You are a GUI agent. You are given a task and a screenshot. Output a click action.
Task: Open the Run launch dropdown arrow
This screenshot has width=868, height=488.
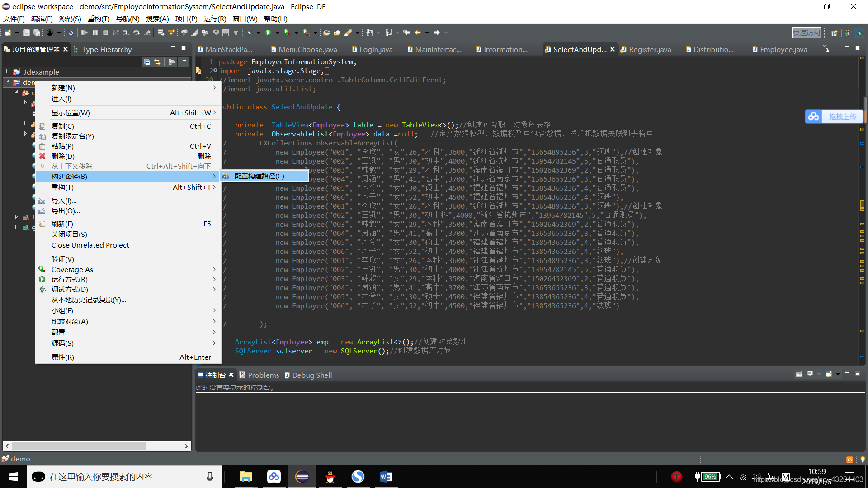tap(277, 33)
